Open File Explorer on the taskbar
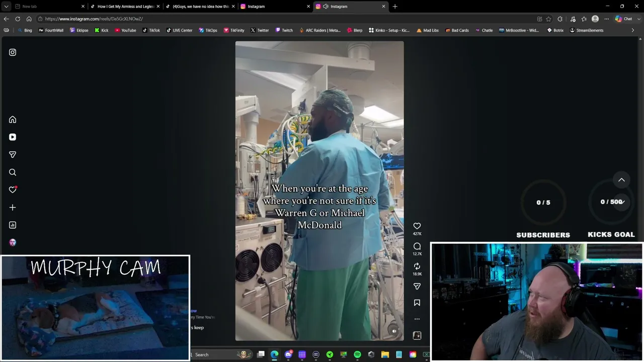This screenshot has width=644, height=362. pos(385,354)
